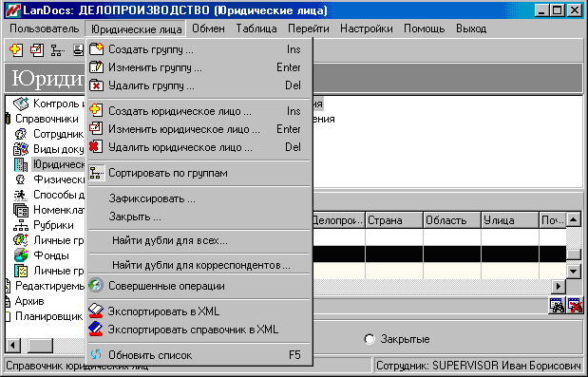Select 'Создать юридическое лицо' menu item
This screenshot has width=588, height=377.
[199, 111]
